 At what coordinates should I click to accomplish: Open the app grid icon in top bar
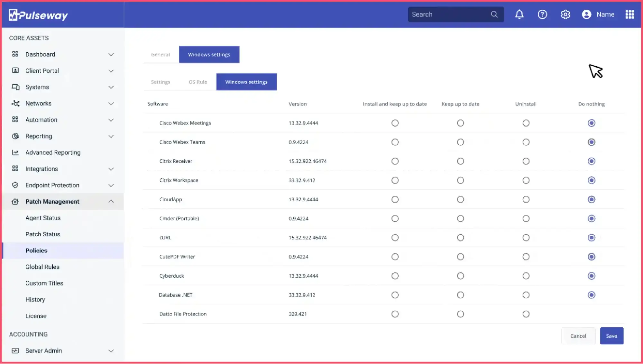[630, 14]
